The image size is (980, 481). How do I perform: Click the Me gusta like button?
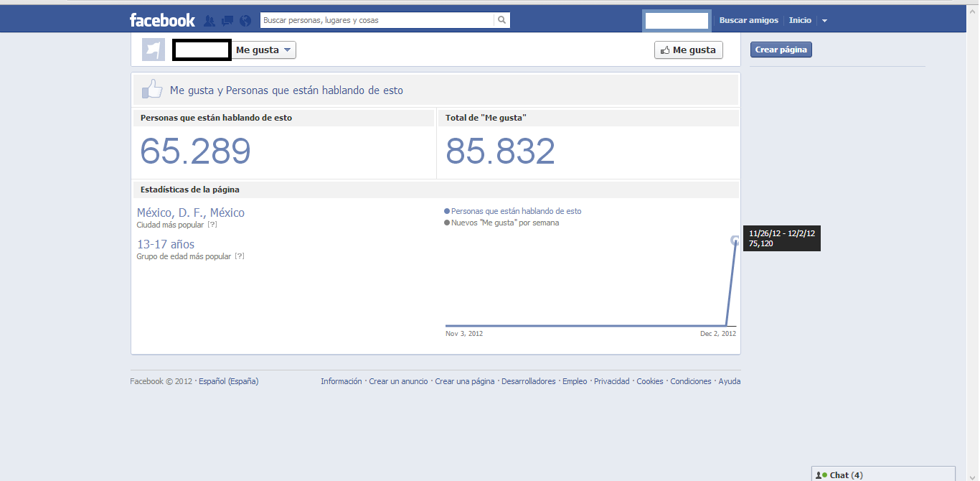pos(688,50)
